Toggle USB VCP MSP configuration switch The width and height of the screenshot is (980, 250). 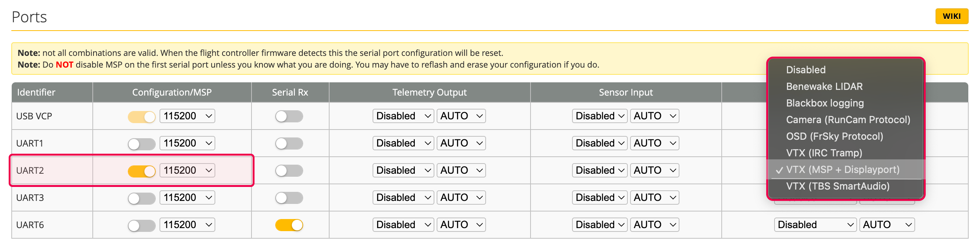(141, 117)
